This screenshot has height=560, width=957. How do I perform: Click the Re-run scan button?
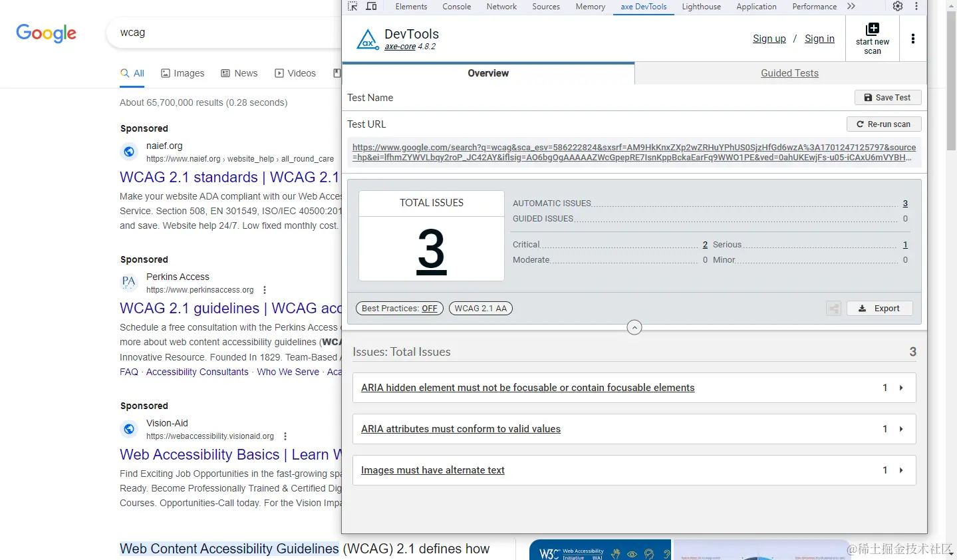[884, 124]
